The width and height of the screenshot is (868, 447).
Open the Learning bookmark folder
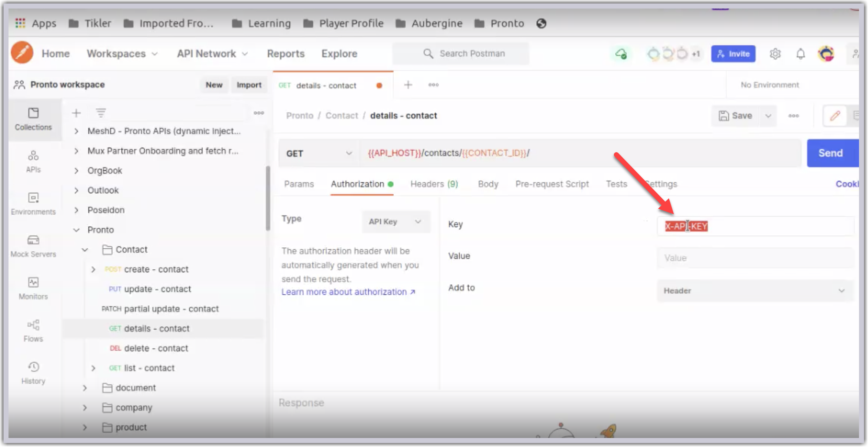(262, 24)
